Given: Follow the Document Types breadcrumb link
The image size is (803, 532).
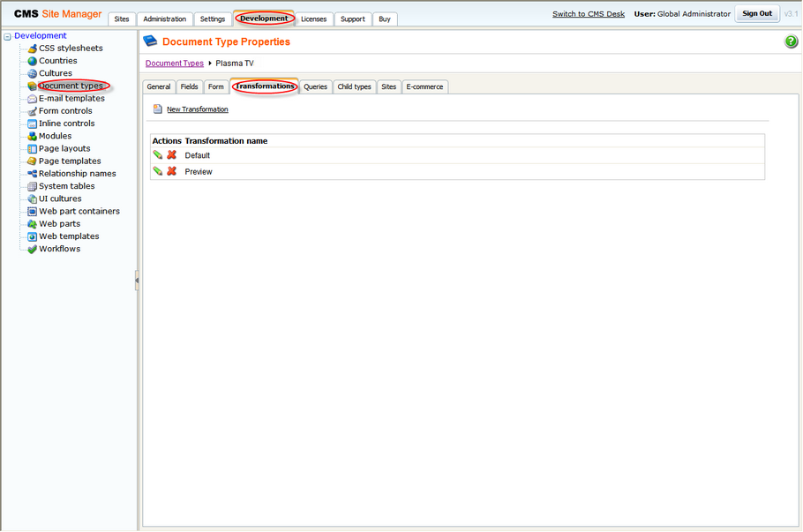Looking at the screenshot, I should 175,64.
